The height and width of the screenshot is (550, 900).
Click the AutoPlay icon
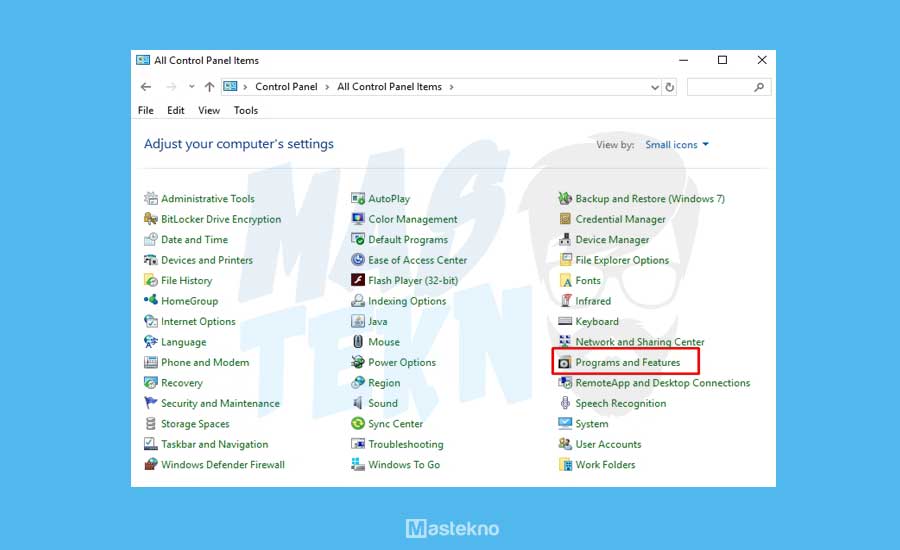(x=358, y=199)
